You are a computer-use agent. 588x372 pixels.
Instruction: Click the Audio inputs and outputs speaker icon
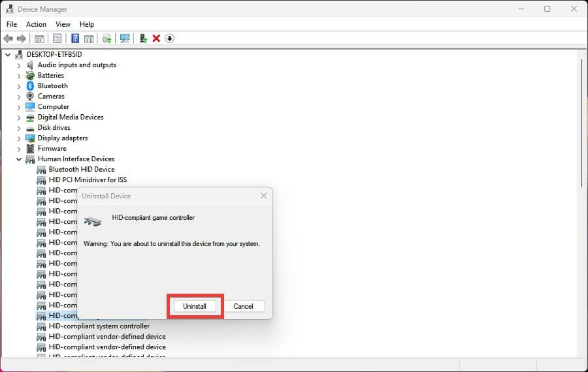[x=30, y=65]
